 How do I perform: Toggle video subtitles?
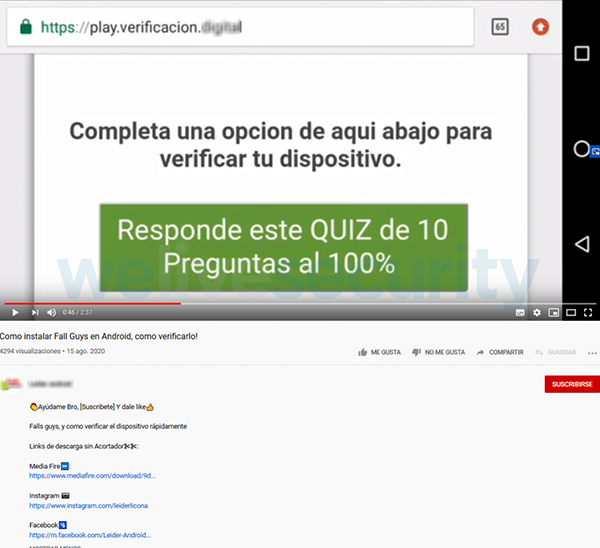click(x=520, y=313)
